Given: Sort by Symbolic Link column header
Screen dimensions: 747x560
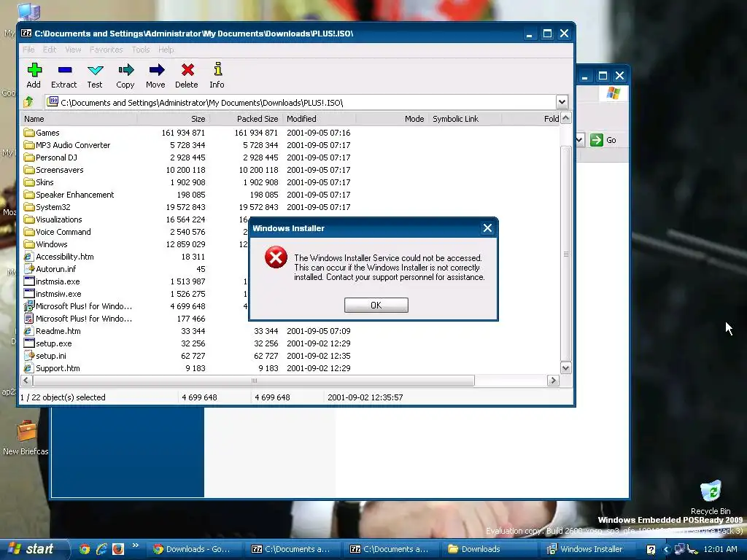Looking at the screenshot, I should pyautogui.click(x=465, y=119).
